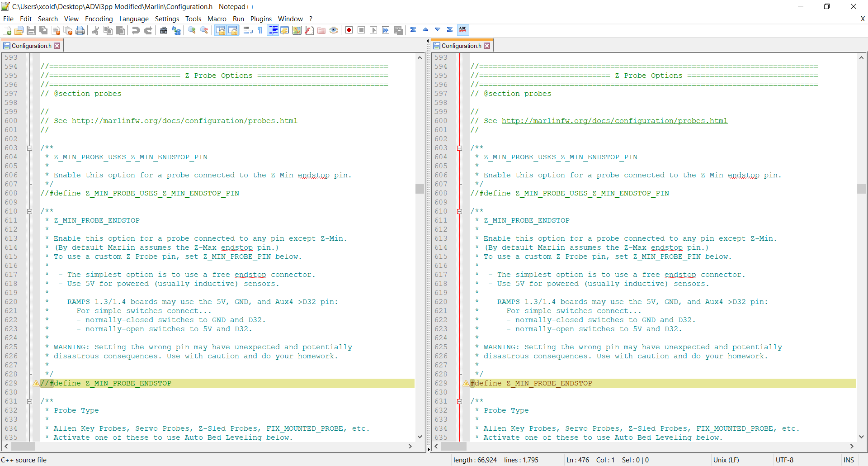Go to next difference arrow
This screenshot has width=868, height=466.
pos(438,30)
